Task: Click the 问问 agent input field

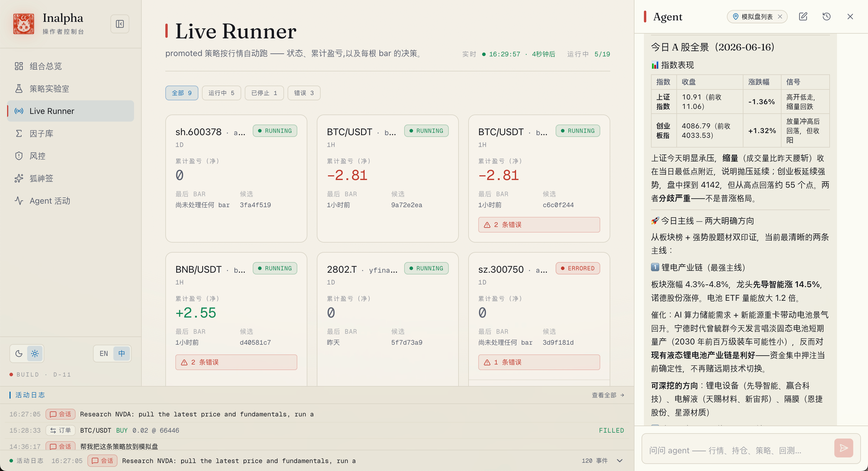Action: click(x=738, y=450)
